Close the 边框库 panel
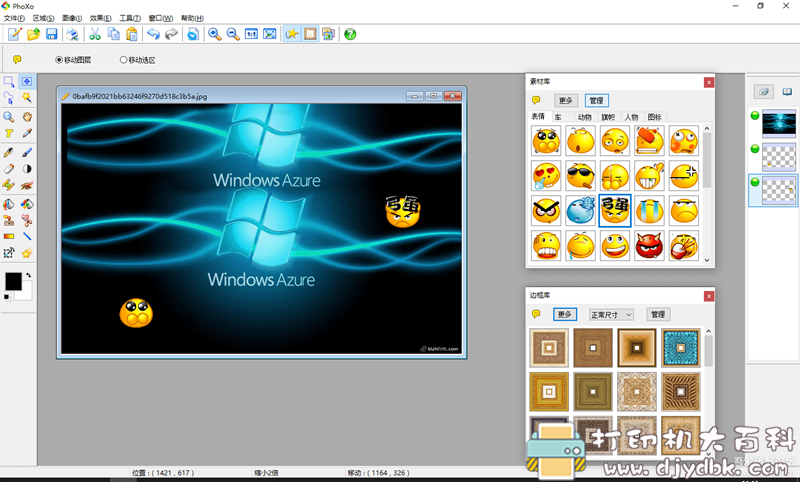 [x=708, y=296]
